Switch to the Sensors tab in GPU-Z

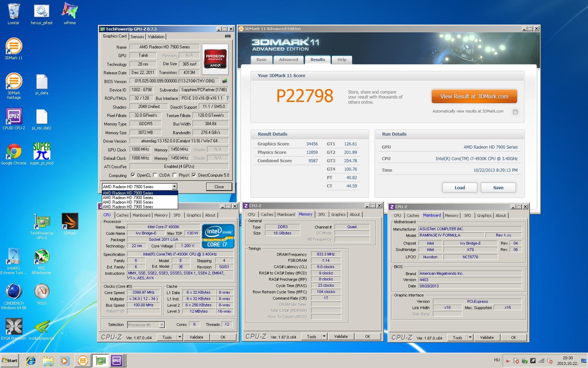pyautogui.click(x=137, y=36)
